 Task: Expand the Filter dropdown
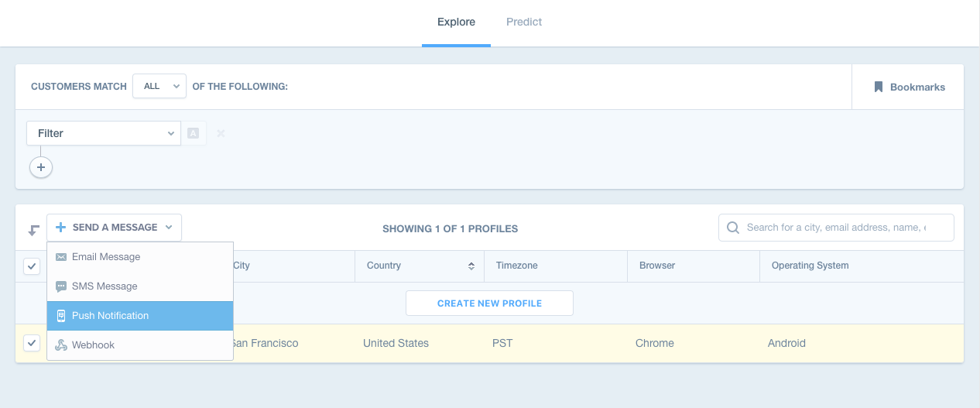click(104, 133)
